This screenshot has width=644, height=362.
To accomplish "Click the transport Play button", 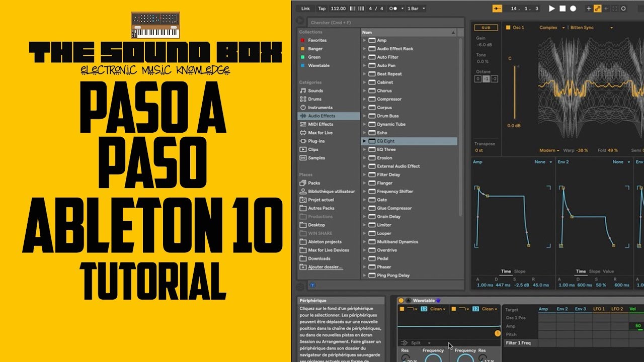I will point(552,9).
